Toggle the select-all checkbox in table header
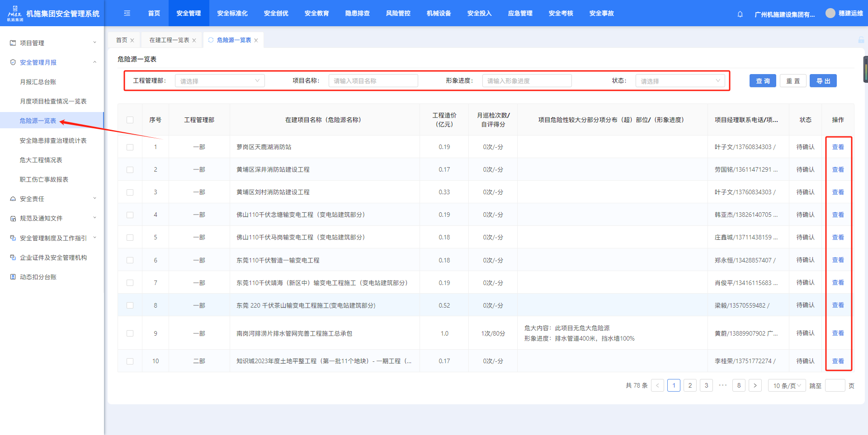The image size is (868, 435). pos(130,120)
